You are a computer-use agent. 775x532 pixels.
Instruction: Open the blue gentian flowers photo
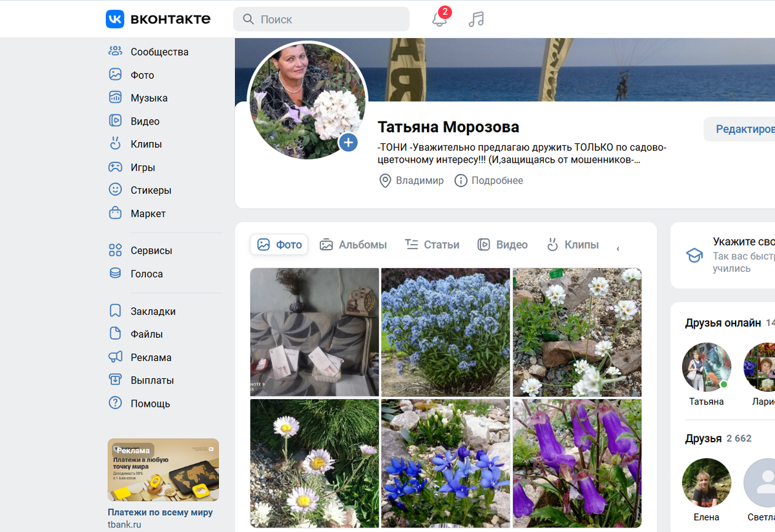click(x=446, y=463)
